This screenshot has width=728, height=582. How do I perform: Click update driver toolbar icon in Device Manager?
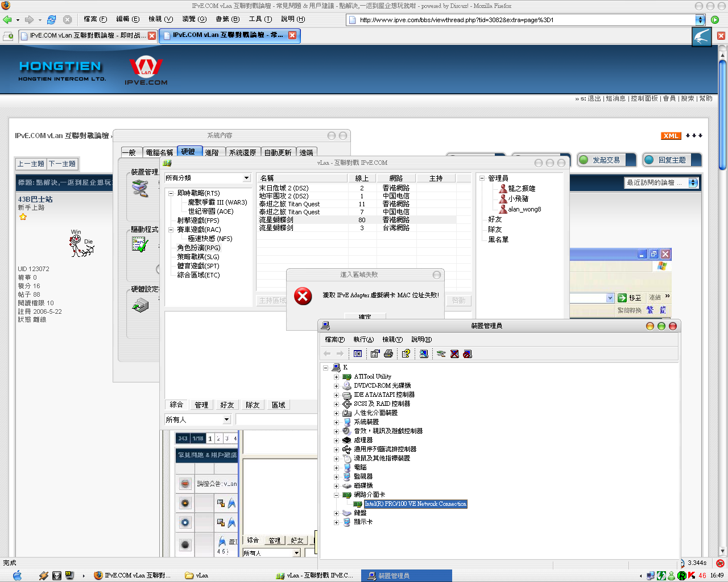pyautogui.click(x=441, y=354)
